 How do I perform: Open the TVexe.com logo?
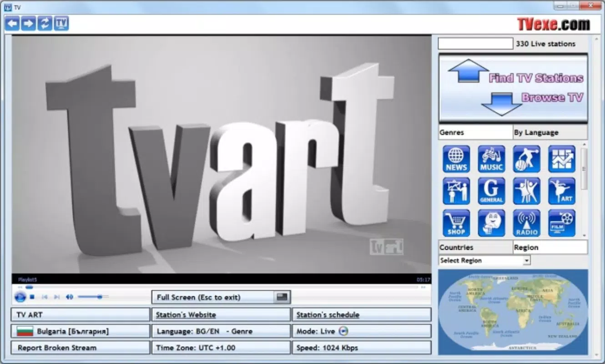[x=553, y=24]
